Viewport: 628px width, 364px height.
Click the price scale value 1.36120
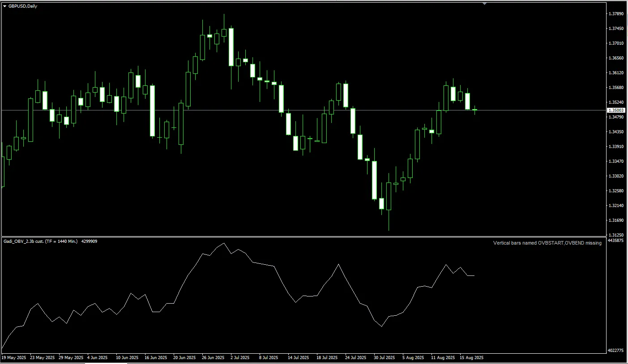tap(617, 73)
